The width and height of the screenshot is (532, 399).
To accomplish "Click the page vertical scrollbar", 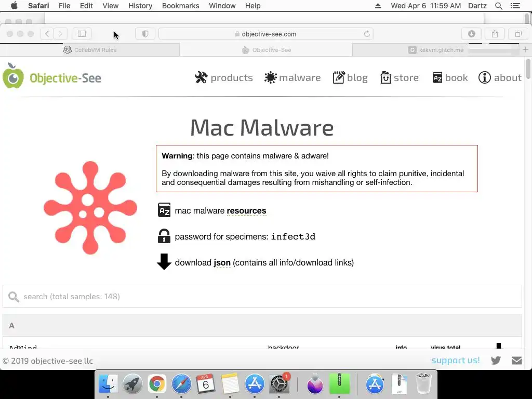I will click(528, 69).
